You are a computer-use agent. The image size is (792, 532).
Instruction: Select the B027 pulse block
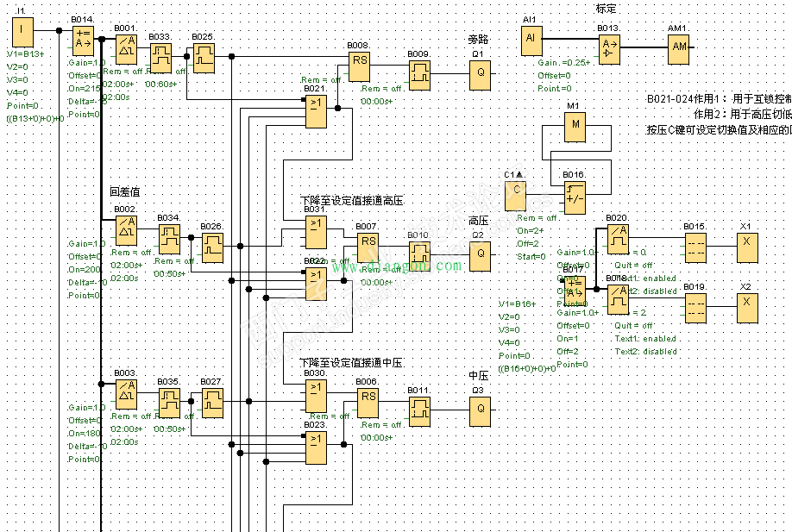pyautogui.click(x=212, y=403)
